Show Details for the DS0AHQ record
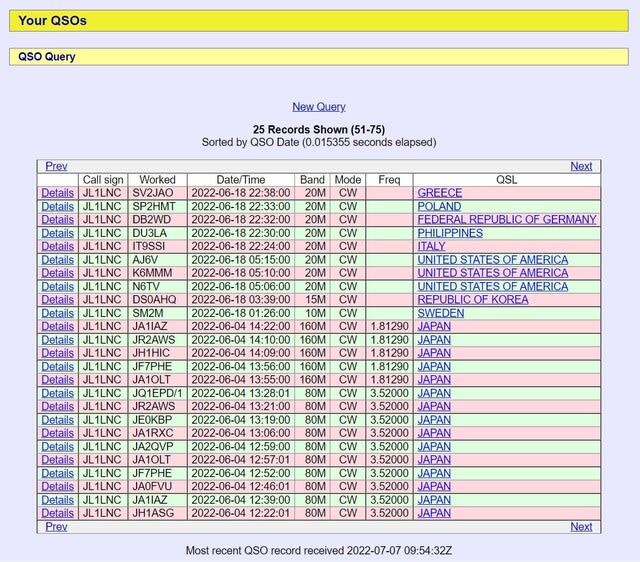640x562 pixels. [x=57, y=299]
